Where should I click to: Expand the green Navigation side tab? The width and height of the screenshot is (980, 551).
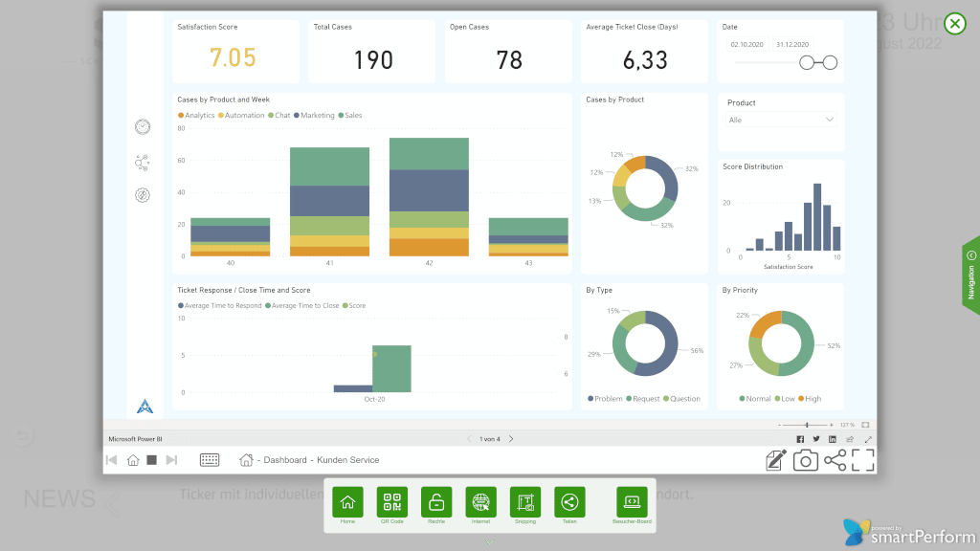coord(970,275)
